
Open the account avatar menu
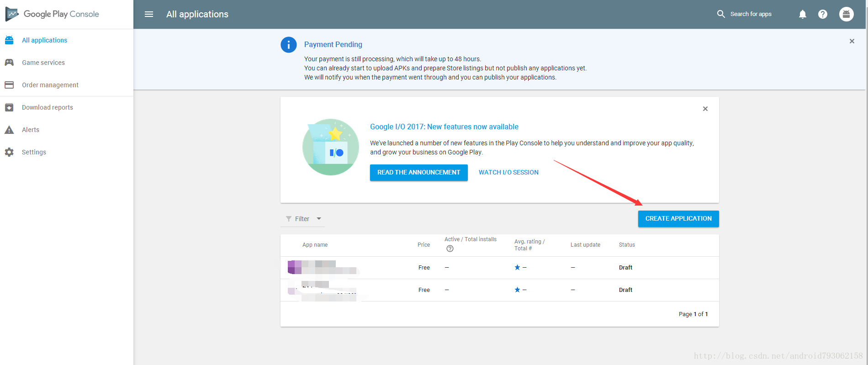[847, 14]
